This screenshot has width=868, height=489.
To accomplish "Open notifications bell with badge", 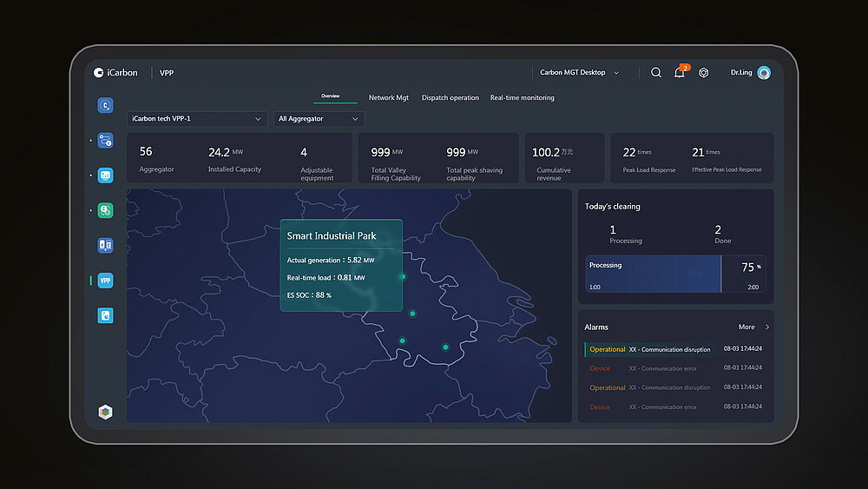I will pyautogui.click(x=680, y=73).
